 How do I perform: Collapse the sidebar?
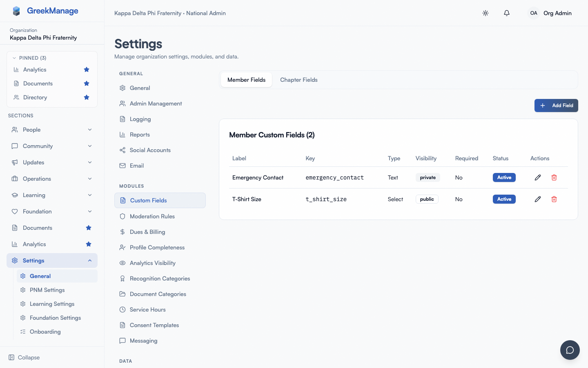point(24,357)
